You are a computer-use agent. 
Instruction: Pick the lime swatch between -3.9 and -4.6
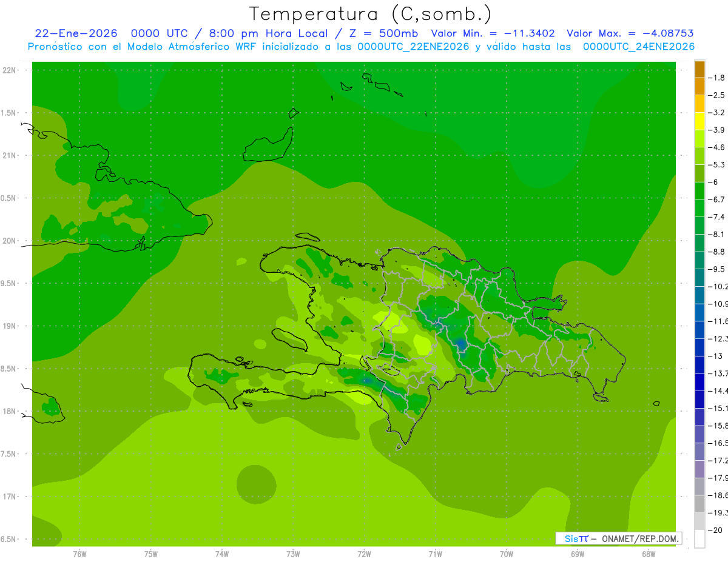click(x=699, y=139)
